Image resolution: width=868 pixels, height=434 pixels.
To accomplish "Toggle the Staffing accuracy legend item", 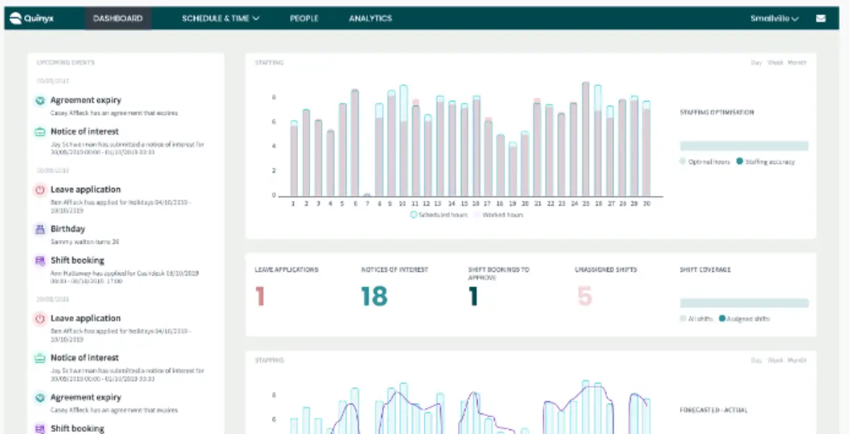I will (x=765, y=162).
